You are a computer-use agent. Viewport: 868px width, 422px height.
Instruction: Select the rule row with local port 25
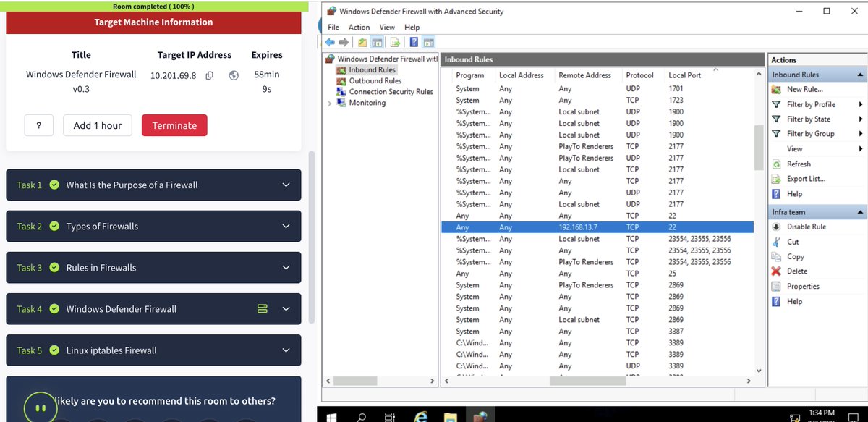coord(597,274)
